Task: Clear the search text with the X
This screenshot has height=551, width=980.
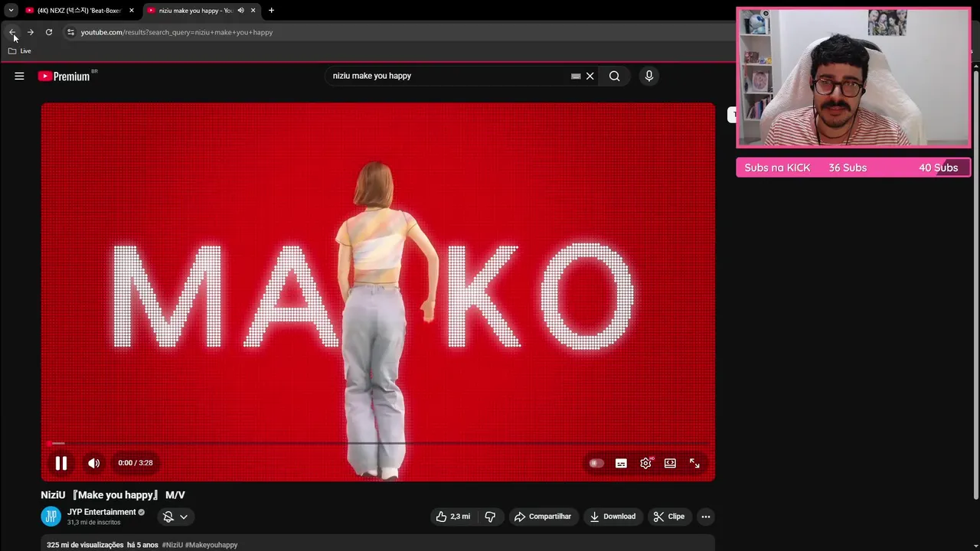Action: coord(590,76)
